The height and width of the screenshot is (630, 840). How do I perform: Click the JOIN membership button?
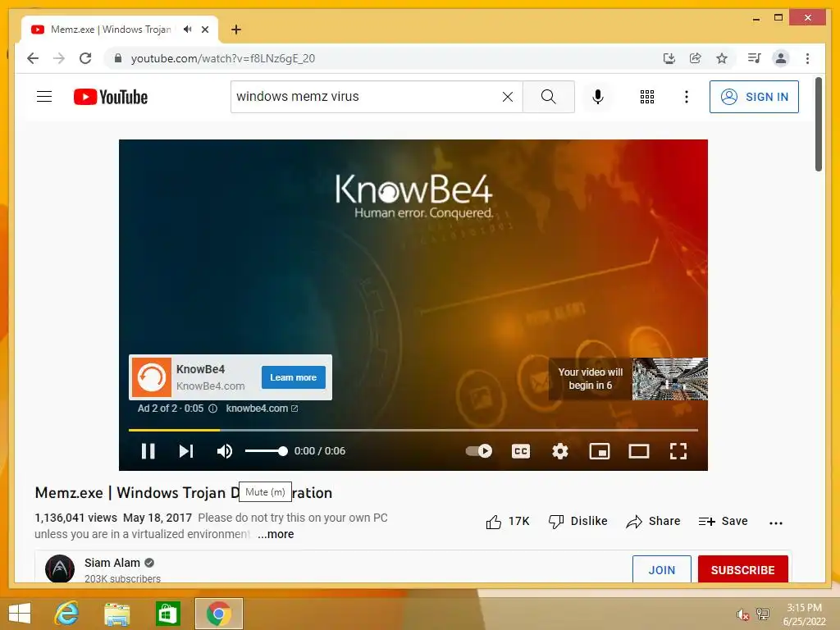(662, 569)
